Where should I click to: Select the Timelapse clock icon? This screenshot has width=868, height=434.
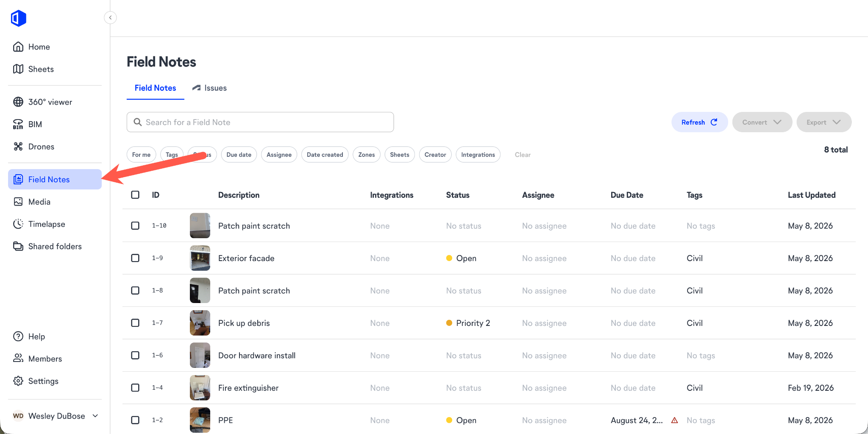18,224
